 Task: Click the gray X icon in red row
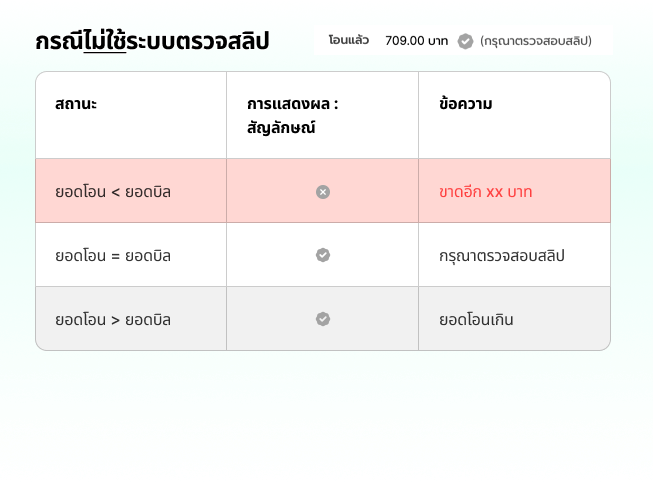coord(323,192)
